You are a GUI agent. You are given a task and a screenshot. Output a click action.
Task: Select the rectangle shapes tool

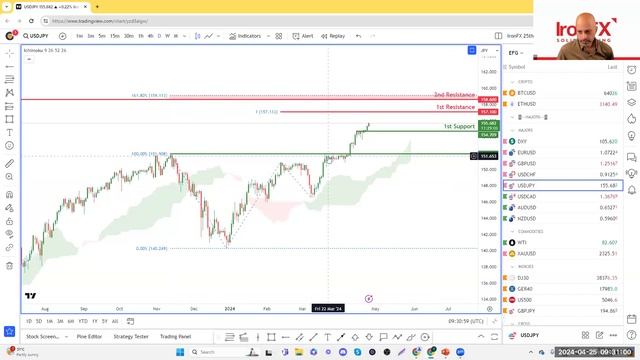tap(9, 119)
